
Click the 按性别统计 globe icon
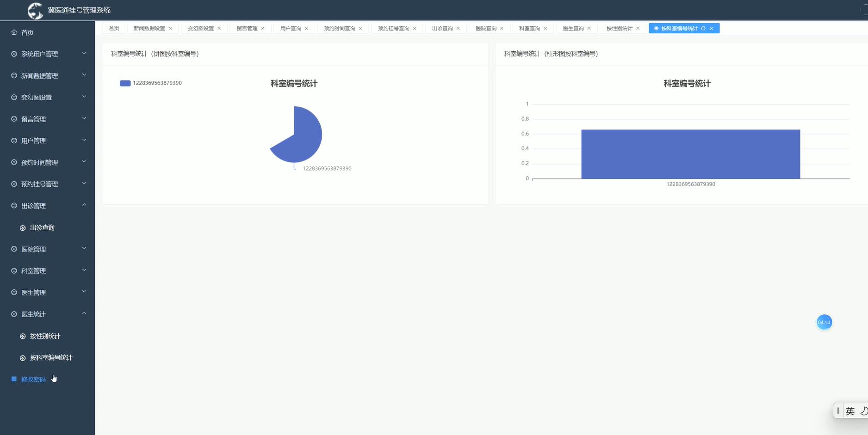[x=22, y=336]
